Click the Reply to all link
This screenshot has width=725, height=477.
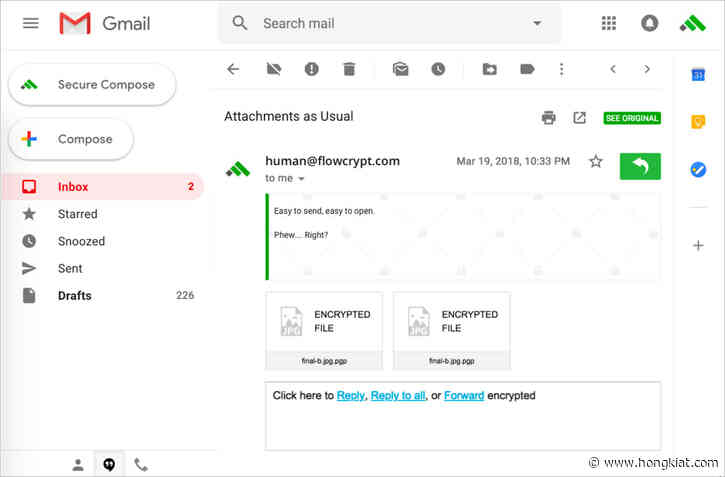coord(398,396)
